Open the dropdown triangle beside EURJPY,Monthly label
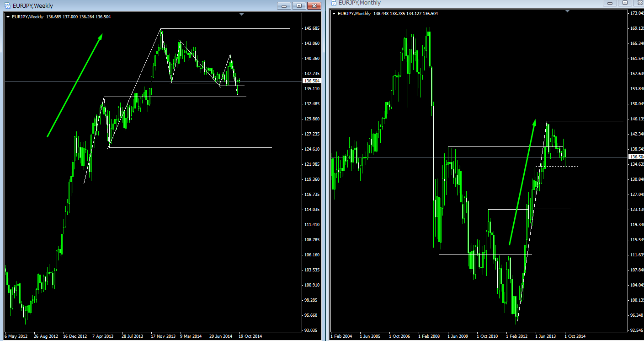This screenshot has width=644, height=341. [x=334, y=14]
